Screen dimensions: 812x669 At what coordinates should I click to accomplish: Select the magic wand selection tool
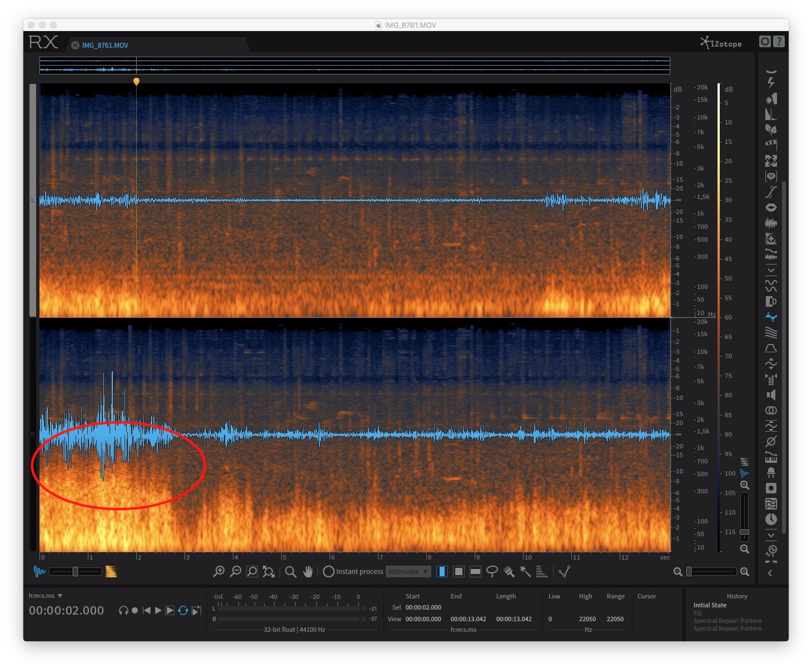click(x=525, y=571)
